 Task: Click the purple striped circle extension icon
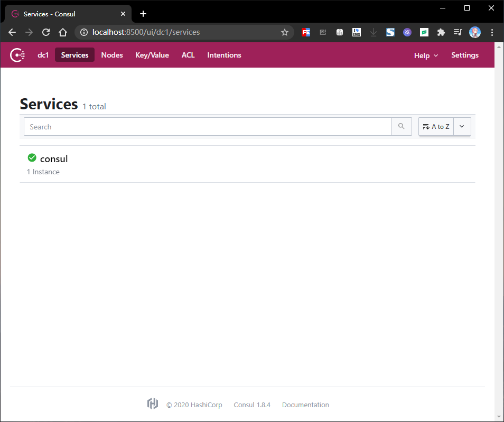[407, 32]
